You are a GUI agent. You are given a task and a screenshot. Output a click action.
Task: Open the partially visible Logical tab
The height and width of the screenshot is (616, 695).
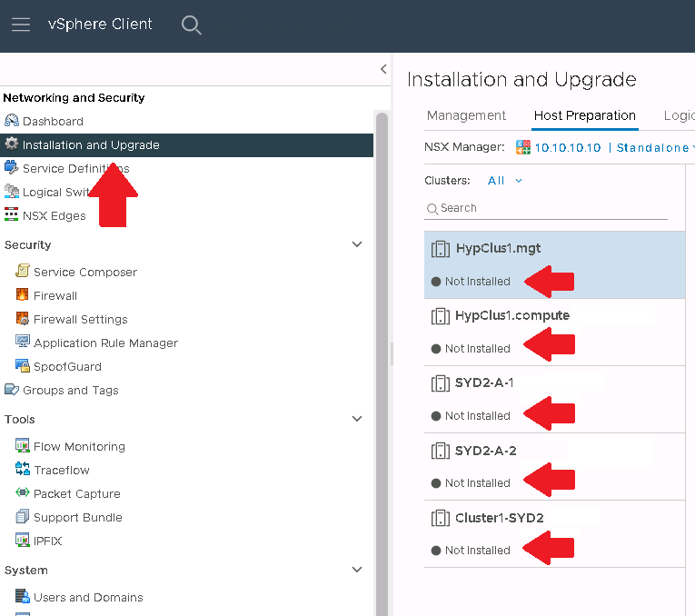click(679, 115)
